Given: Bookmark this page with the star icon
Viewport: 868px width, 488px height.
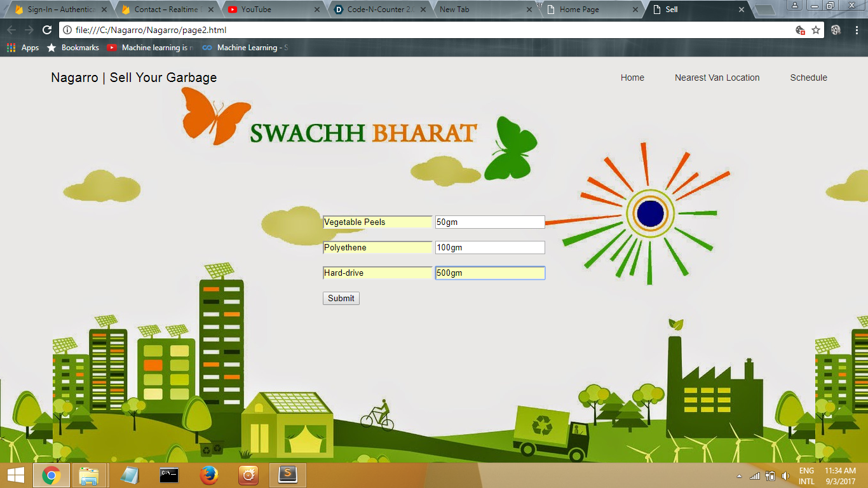Looking at the screenshot, I should pyautogui.click(x=816, y=30).
